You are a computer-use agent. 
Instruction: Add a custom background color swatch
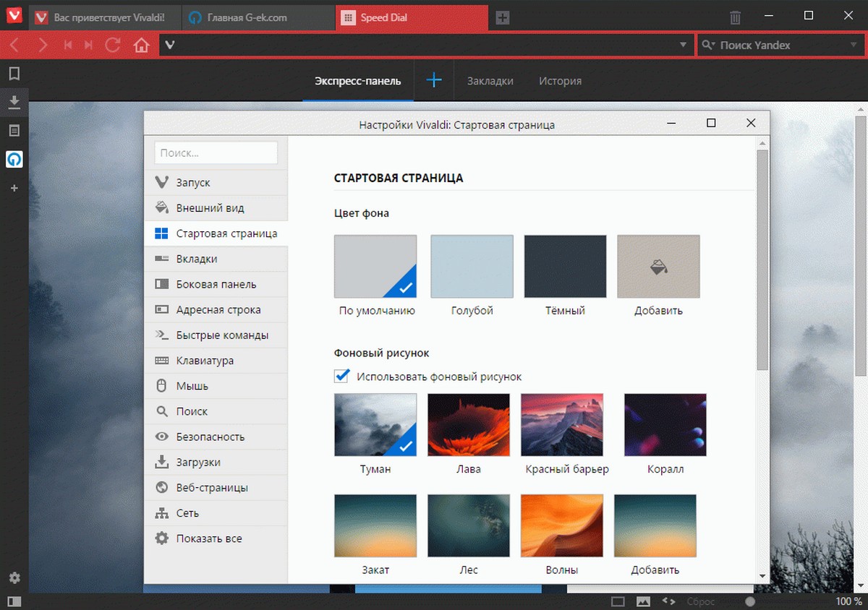click(658, 266)
